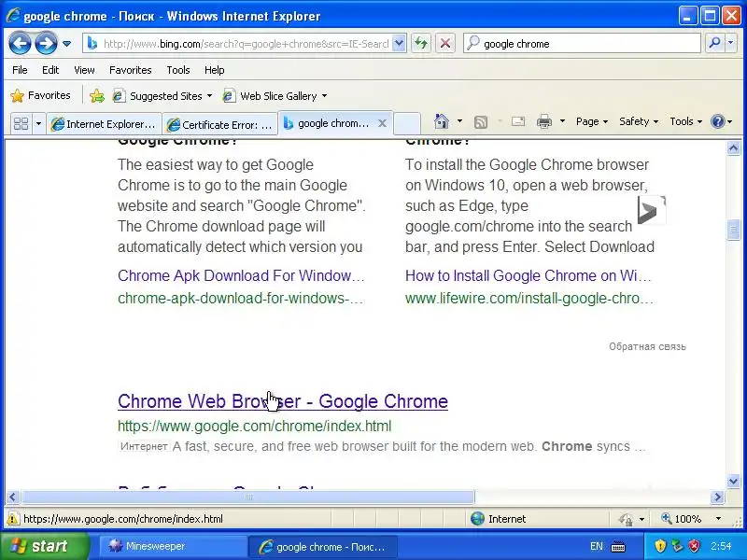Go to Home page icon

(x=442, y=121)
